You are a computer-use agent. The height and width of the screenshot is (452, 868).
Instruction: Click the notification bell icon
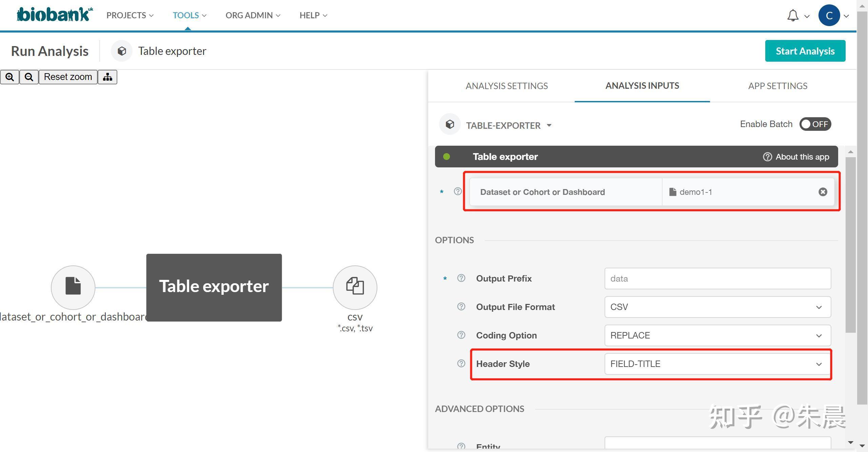coord(792,16)
